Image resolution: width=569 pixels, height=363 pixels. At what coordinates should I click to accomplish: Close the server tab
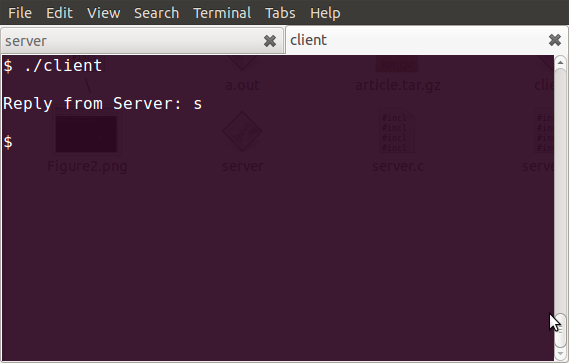[270, 41]
